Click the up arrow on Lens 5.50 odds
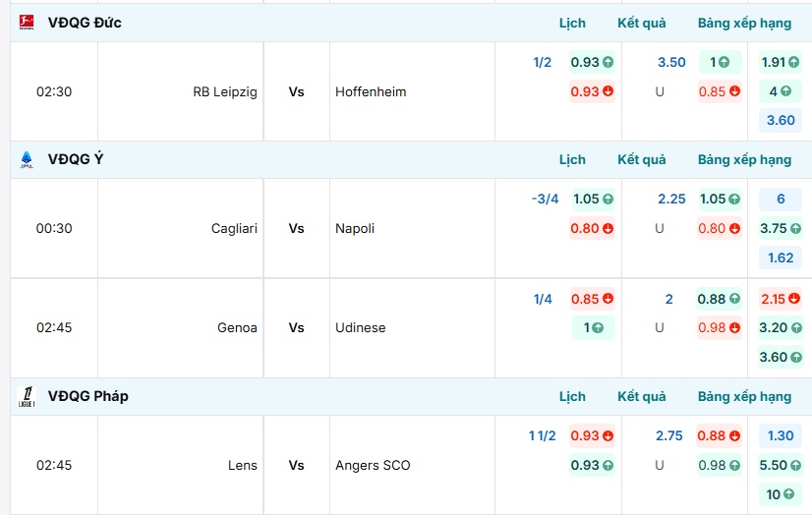 click(795, 465)
